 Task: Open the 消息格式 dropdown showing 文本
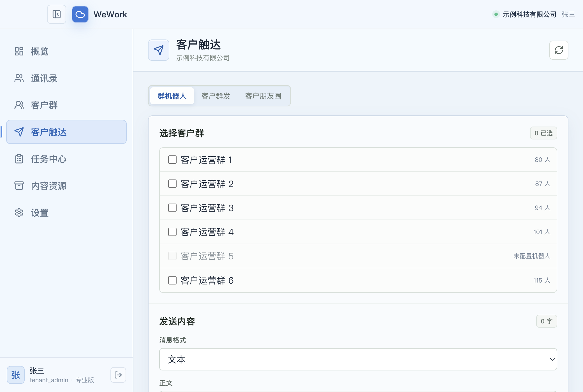[x=358, y=359]
